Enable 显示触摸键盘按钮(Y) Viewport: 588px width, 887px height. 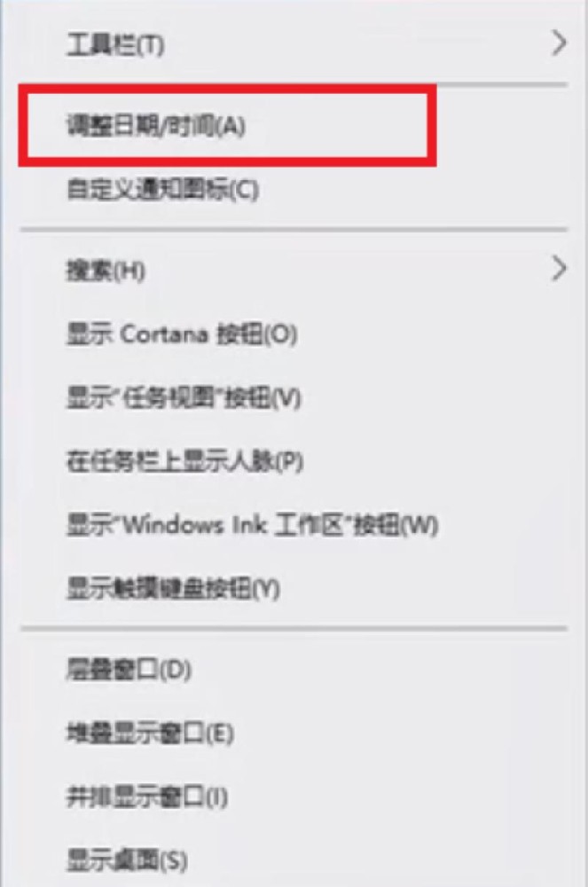pos(294,589)
